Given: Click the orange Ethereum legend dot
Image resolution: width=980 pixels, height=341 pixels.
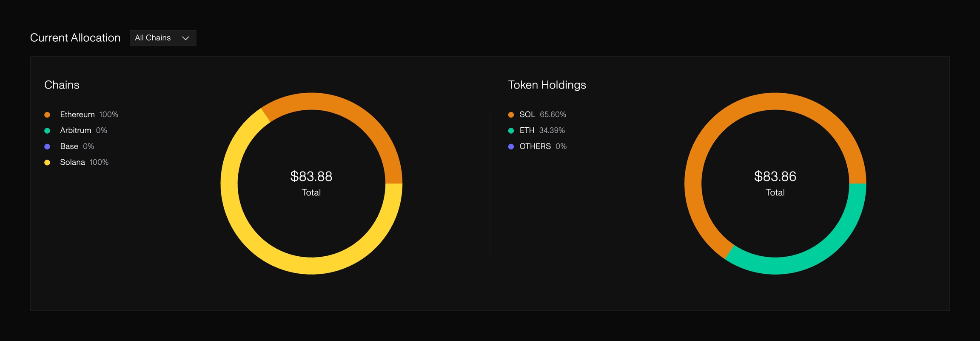Looking at the screenshot, I should [x=47, y=115].
